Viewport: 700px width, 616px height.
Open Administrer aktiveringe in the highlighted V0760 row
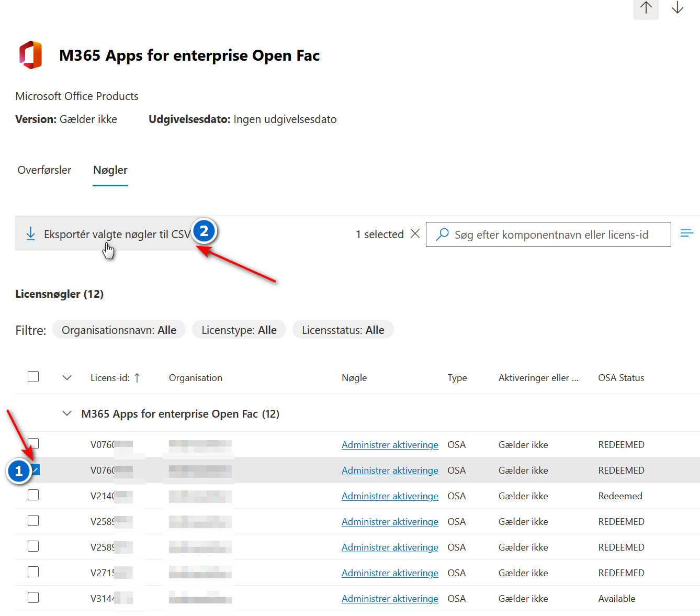[x=390, y=471]
